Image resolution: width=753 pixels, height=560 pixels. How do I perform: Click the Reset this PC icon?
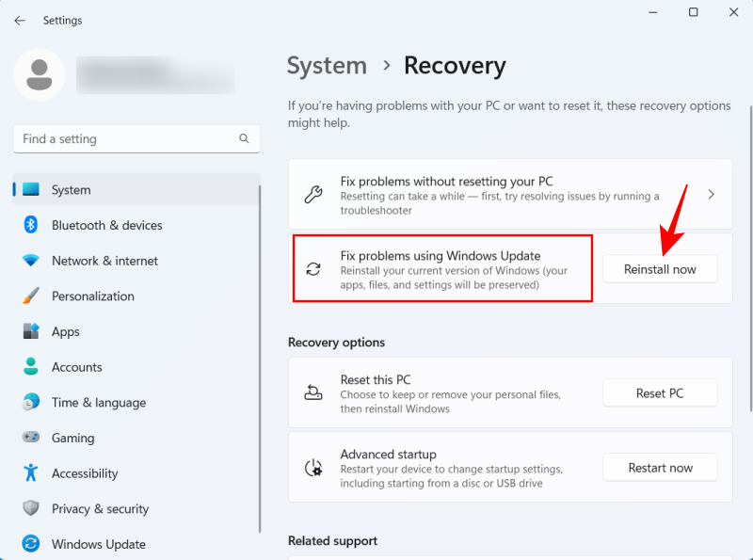point(313,392)
